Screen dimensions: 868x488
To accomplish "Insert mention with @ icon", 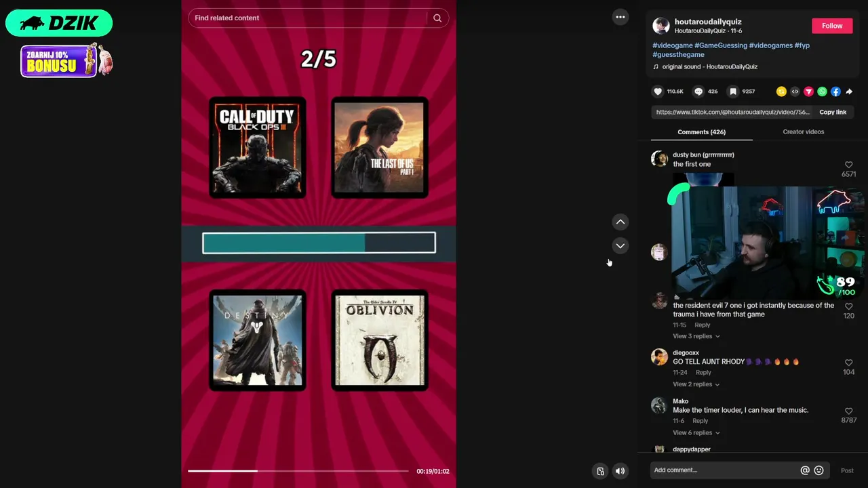I will [x=805, y=470].
